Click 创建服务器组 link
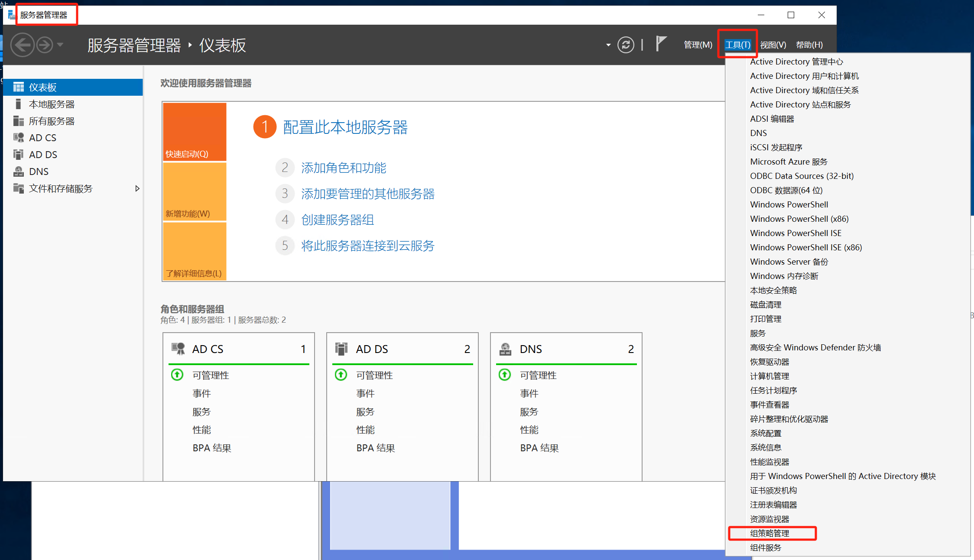 pos(338,220)
